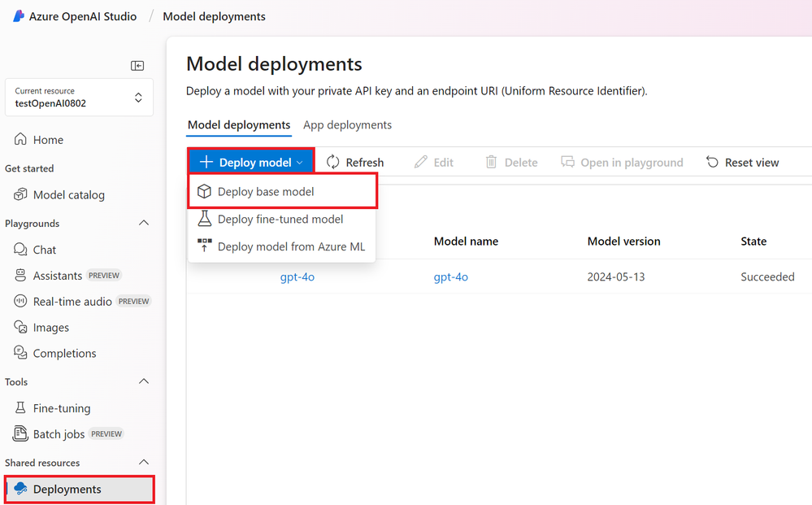The image size is (812, 505).
Task: Open the Current resource selector testOpenAI0802
Action: click(79, 98)
